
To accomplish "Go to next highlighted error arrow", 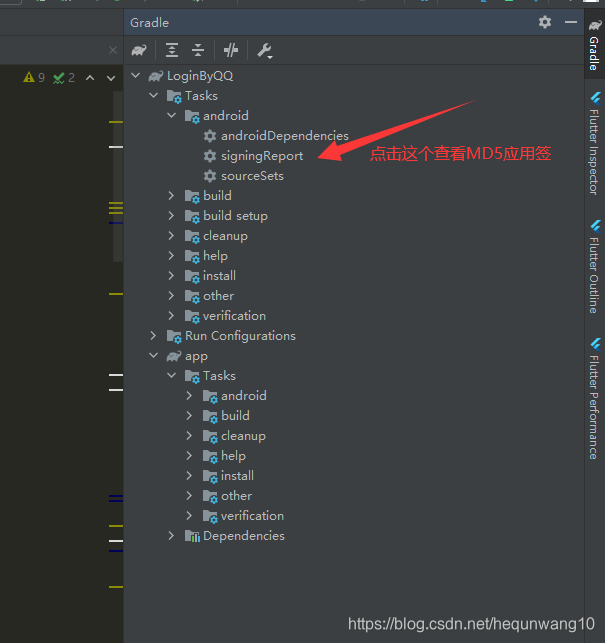I will click(111, 78).
